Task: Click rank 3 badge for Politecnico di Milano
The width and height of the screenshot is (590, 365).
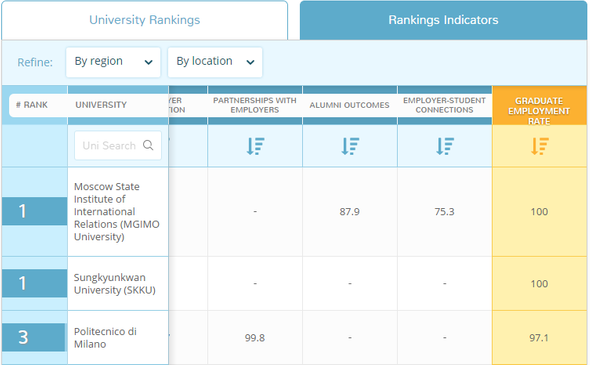Action: coord(33,337)
